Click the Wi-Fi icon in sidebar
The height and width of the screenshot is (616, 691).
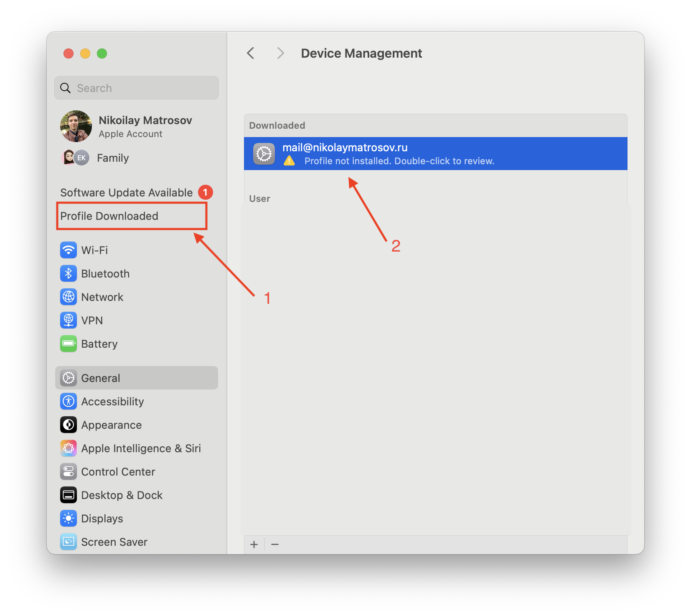[69, 250]
